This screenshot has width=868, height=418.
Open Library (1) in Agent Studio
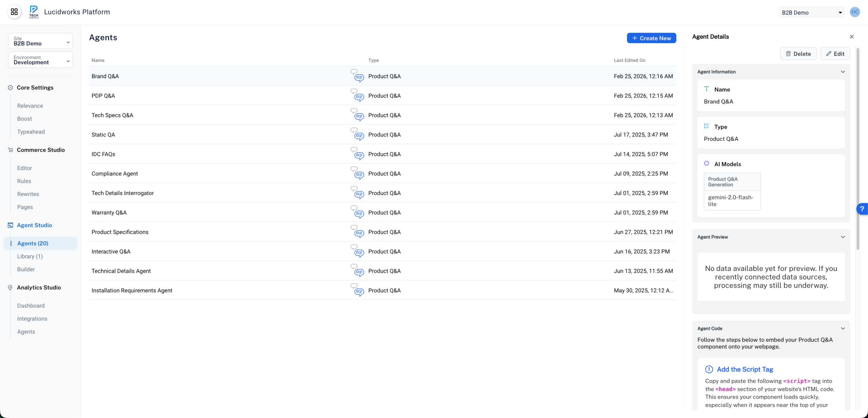point(30,256)
